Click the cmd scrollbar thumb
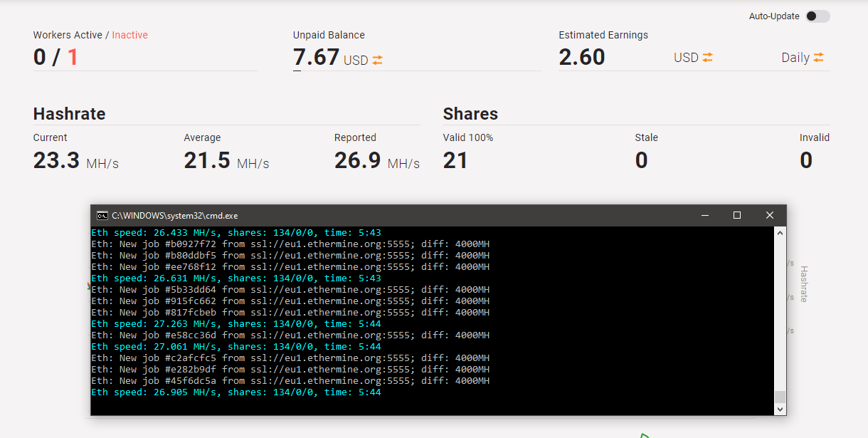Screen dimensions: 868x438 point(780,397)
